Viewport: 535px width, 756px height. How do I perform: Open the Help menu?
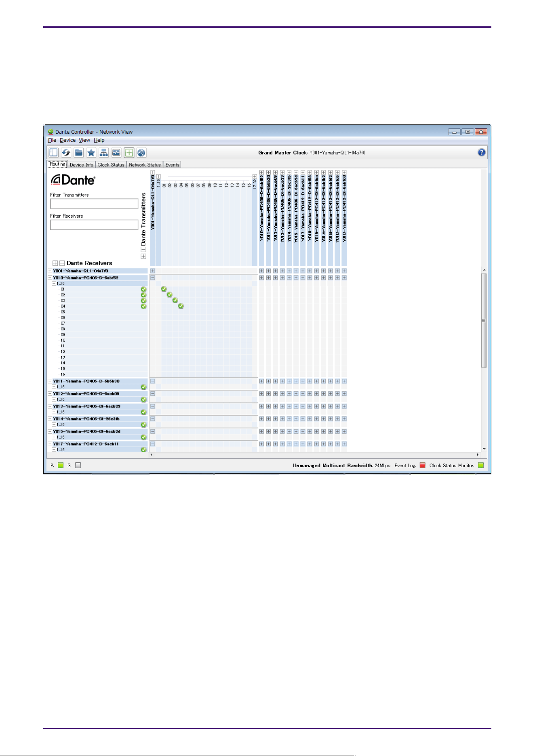point(99,140)
